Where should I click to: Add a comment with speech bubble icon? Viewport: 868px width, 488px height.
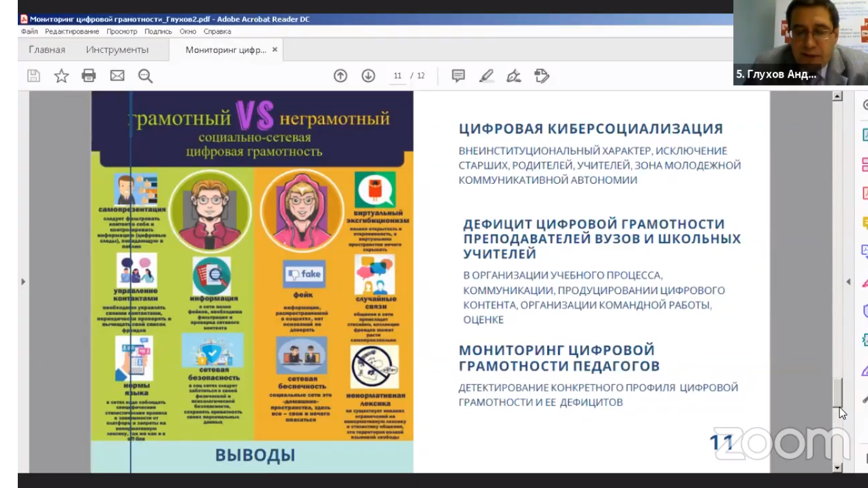[458, 76]
